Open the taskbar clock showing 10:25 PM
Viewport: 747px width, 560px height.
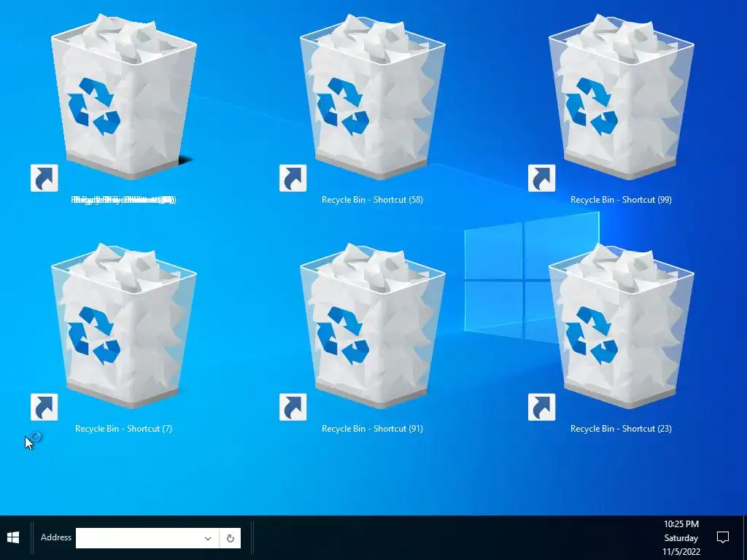click(x=681, y=537)
